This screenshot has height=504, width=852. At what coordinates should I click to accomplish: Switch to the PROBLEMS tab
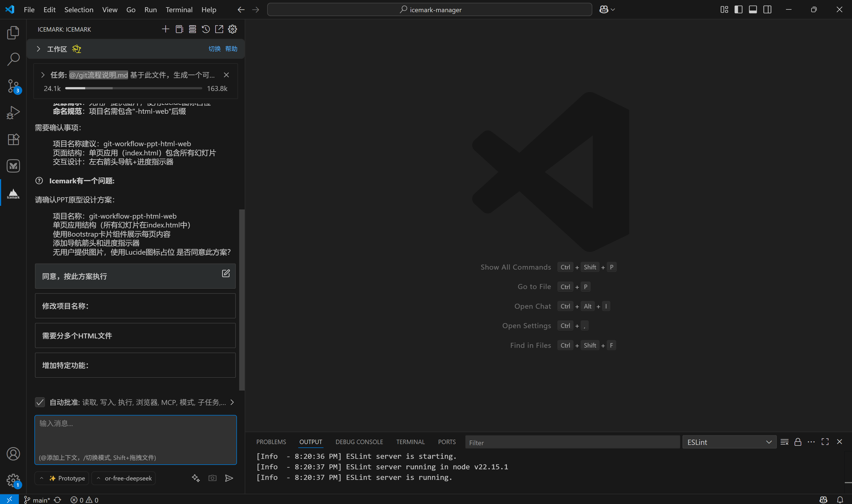point(271,442)
